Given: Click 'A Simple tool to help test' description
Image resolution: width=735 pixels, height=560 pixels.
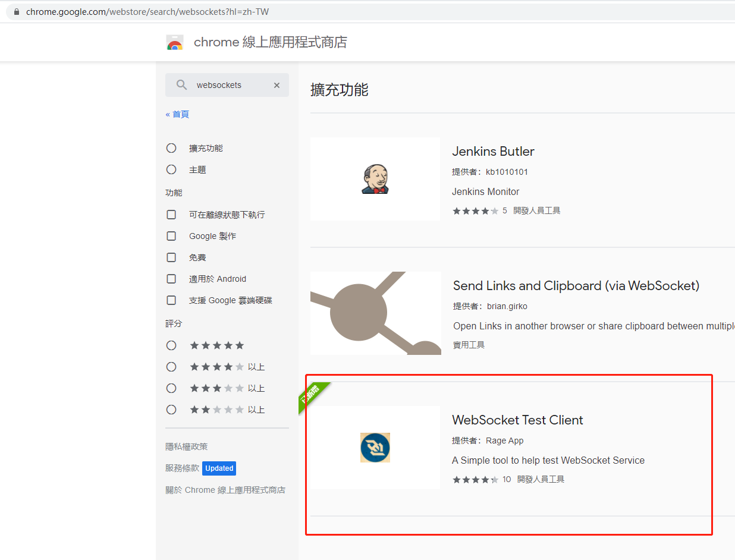Looking at the screenshot, I should [548, 460].
